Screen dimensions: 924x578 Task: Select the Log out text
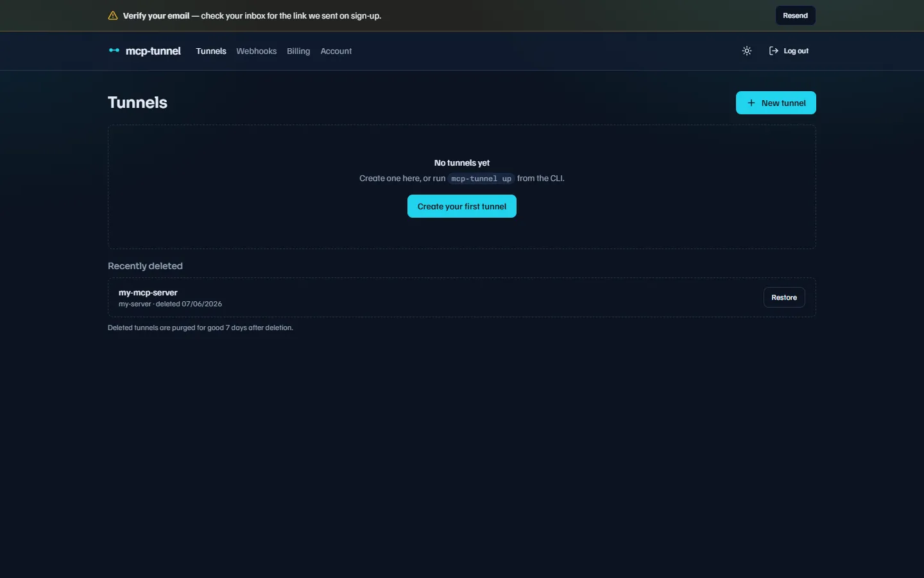pyautogui.click(x=796, y=51)
